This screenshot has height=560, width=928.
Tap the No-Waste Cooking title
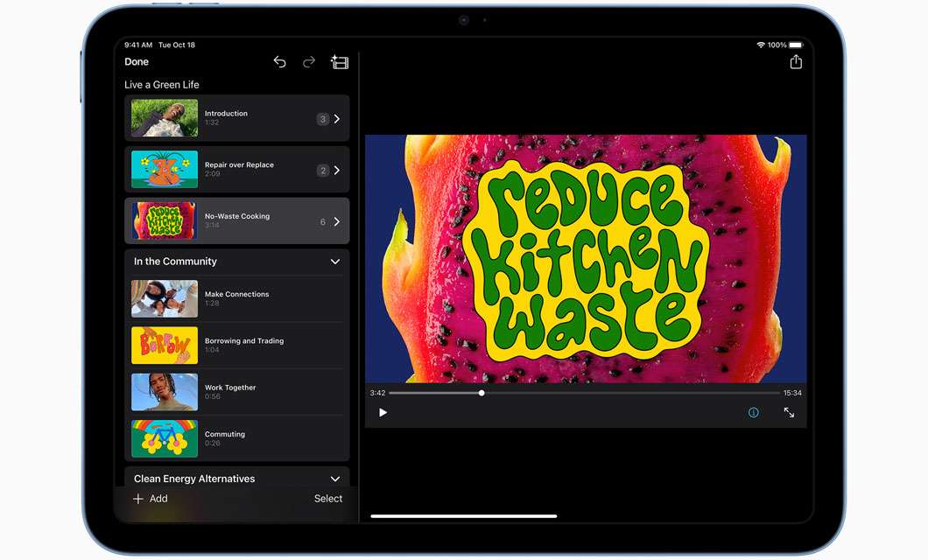pos(236,216)
